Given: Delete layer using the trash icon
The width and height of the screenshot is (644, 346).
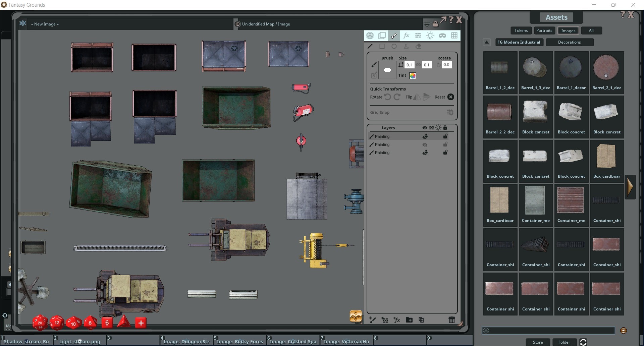Looking at the screenshot, I should pyautogui.click(x=452, y=320).
